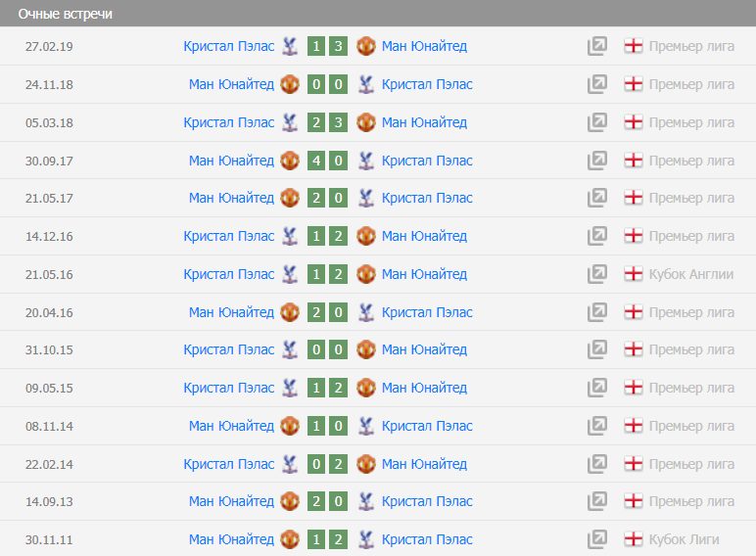Click Кубок Англии league label
756x556 pixels.
[x=691, y=274]
